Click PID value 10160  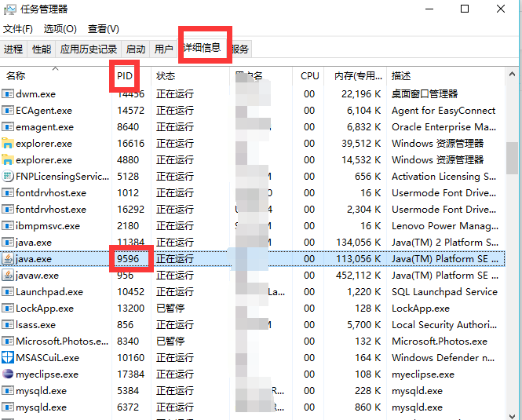coord(130,358)
